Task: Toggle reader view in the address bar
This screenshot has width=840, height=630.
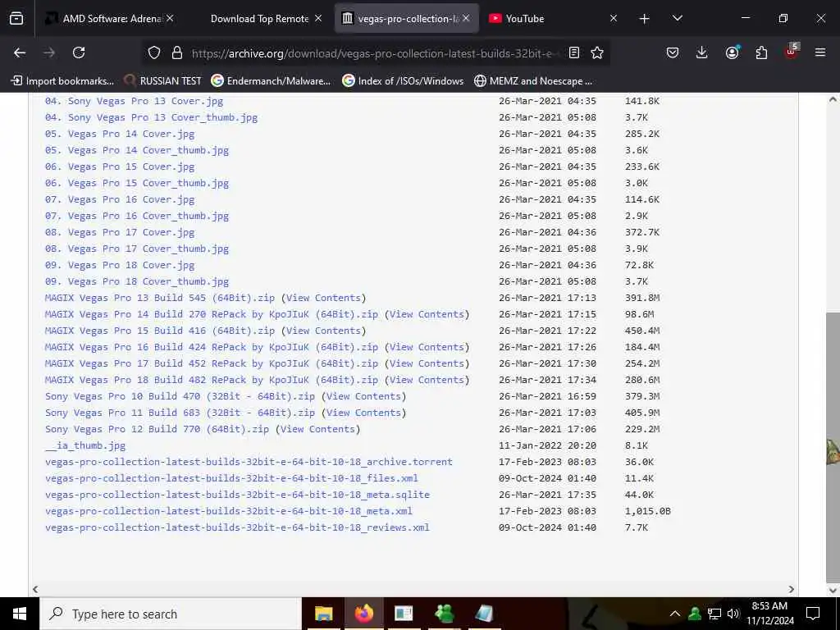Action: 574,52
